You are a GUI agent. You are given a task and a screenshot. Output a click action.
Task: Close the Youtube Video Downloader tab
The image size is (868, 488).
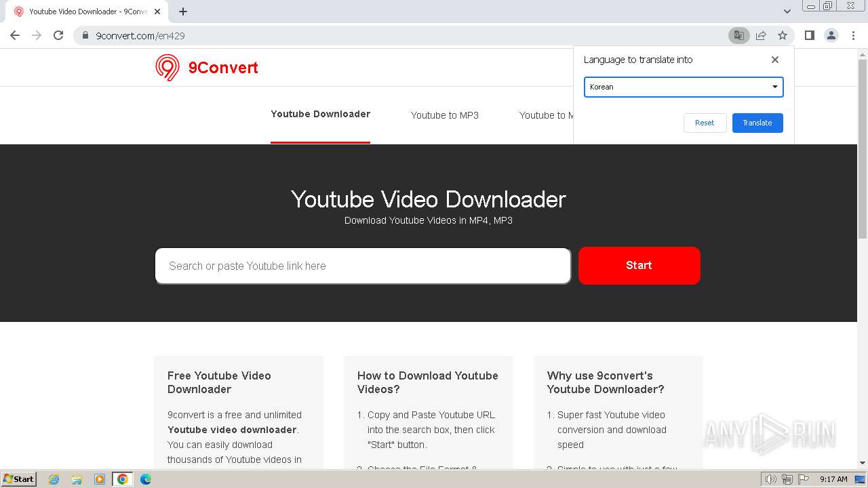coord(157,12)
